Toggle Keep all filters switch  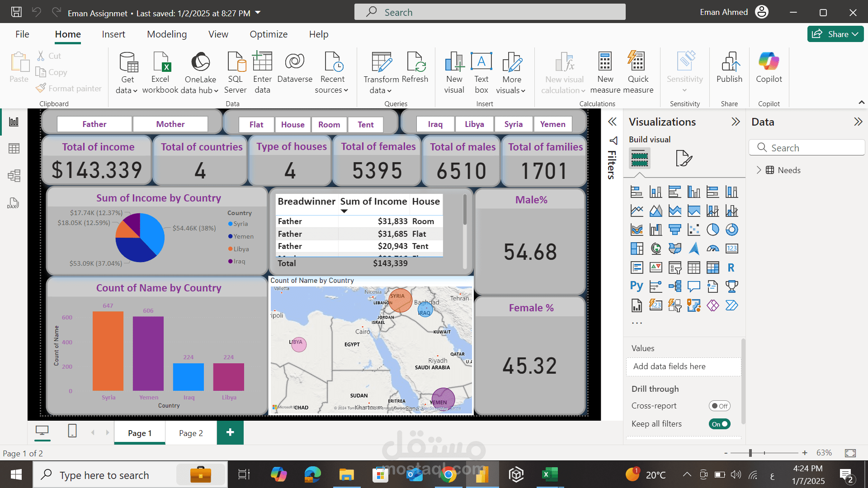719,424
